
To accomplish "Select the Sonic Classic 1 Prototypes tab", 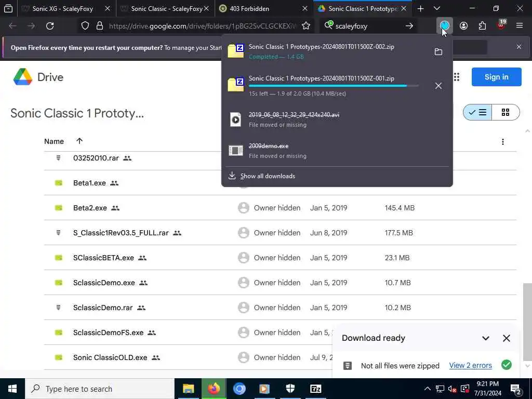I will pos(362,8).
